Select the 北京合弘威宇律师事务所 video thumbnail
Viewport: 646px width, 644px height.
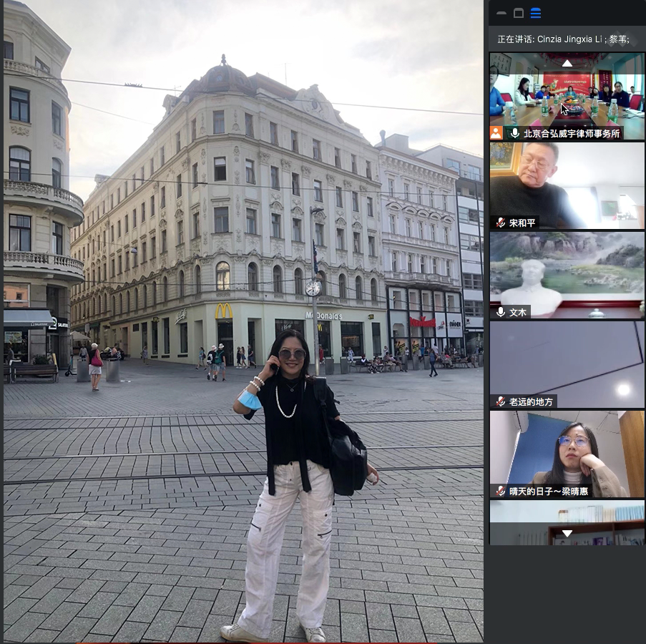(567, 96)
